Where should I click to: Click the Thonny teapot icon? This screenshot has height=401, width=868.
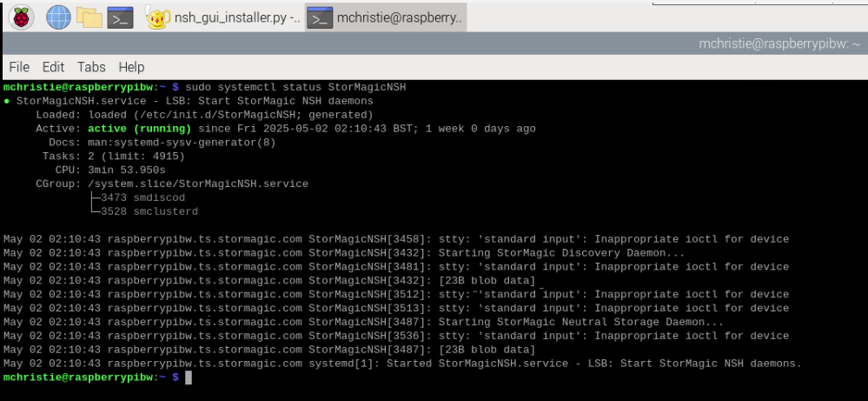click(x=157, y=17)
